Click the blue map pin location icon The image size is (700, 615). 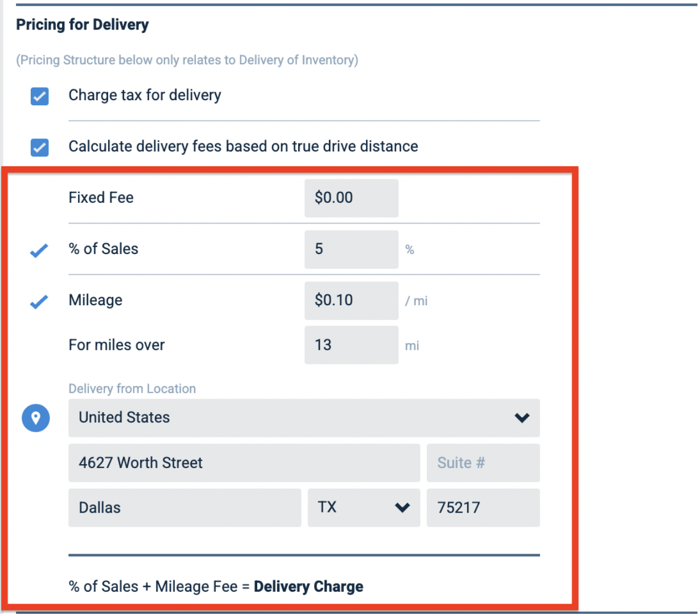tap(36, 418)
